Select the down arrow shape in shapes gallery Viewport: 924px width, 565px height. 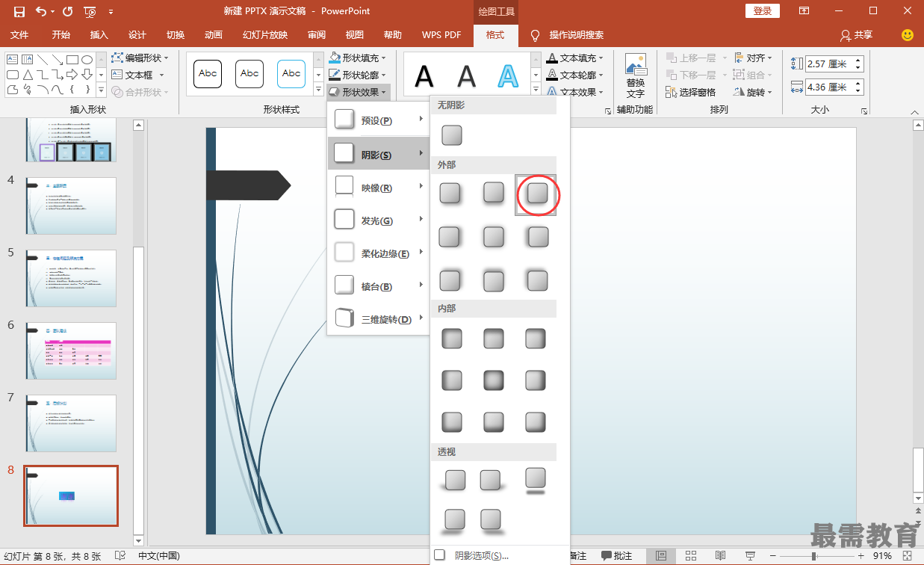point(87,75)
